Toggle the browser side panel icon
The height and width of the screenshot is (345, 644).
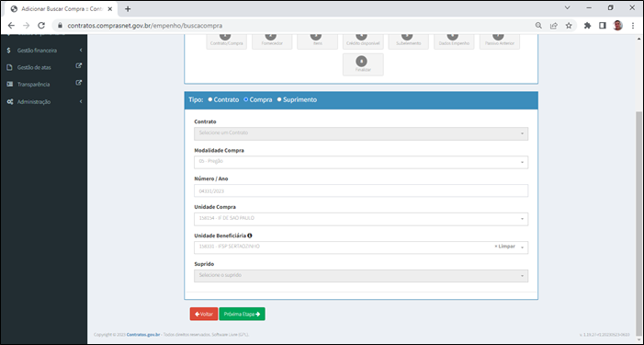pos(602,26)
